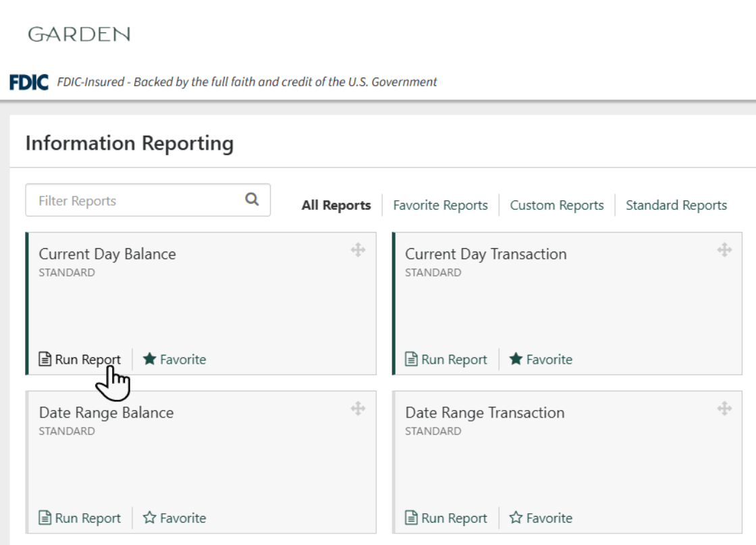Click the Garden logo
The width and height of the screenshot is (756, 545).
[x=79, y=34]
